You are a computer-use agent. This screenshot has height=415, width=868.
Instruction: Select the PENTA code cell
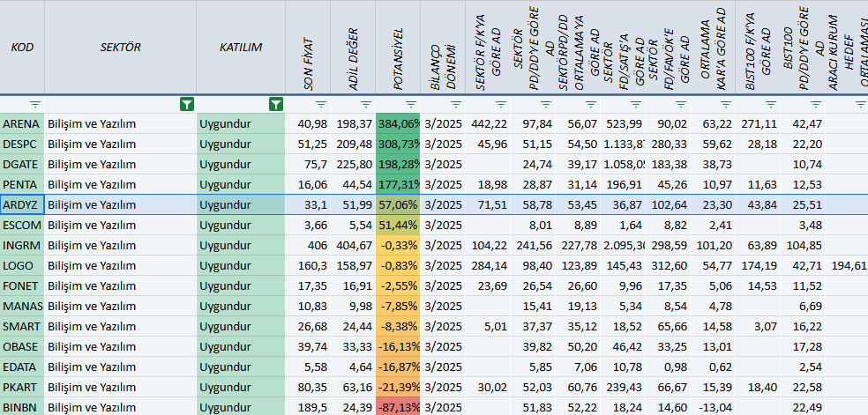(x=22, y=184)
